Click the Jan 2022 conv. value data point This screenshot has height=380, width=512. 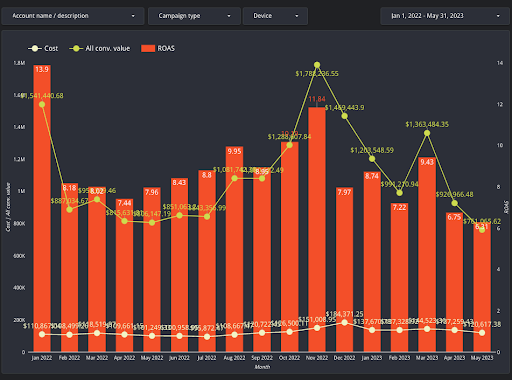42,104
